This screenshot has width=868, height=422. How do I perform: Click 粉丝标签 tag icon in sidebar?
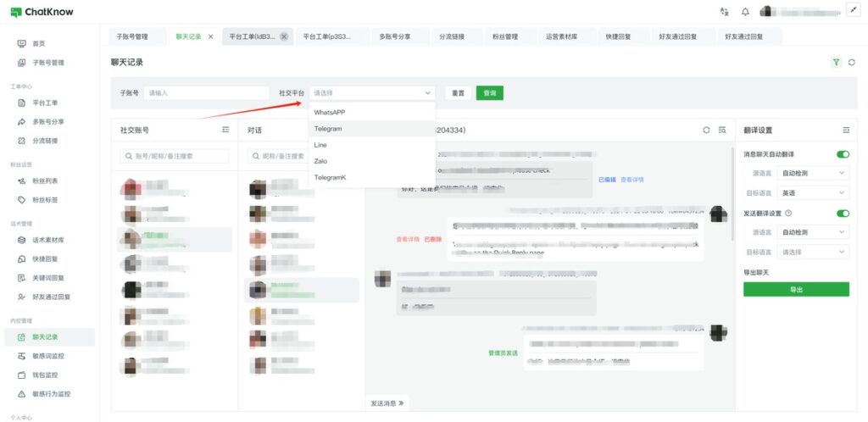[x=21, y=200]
